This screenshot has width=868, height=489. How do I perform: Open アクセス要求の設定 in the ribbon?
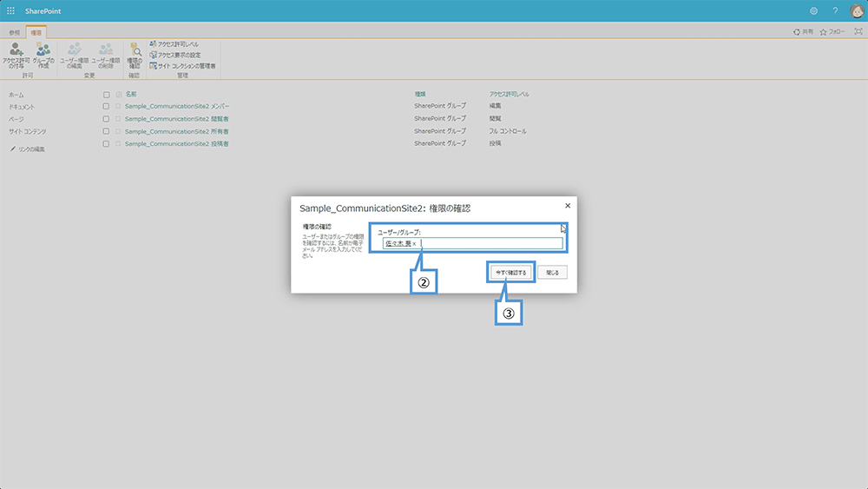(x=175, y=55)
